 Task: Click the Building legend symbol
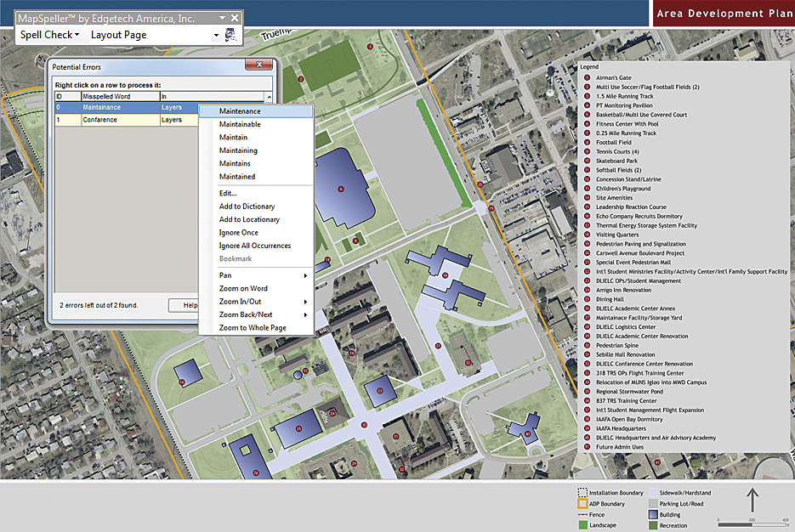[653, 514]
